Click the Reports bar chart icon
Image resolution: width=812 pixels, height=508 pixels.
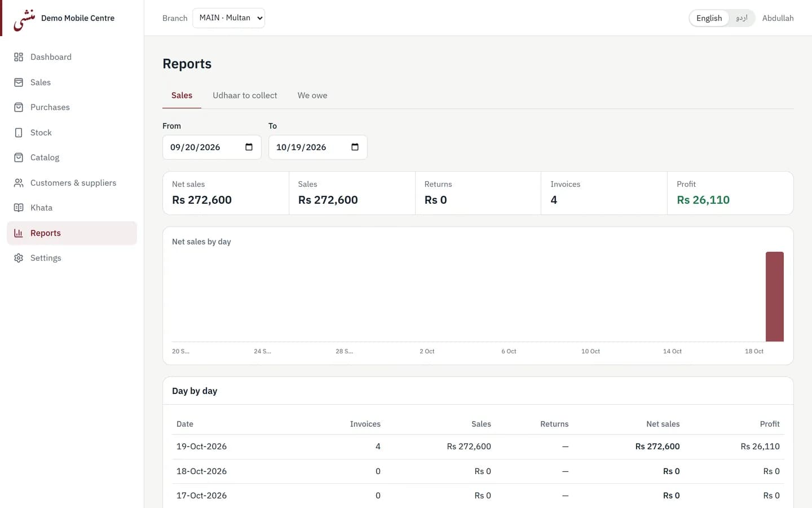[x=19, y=233]
